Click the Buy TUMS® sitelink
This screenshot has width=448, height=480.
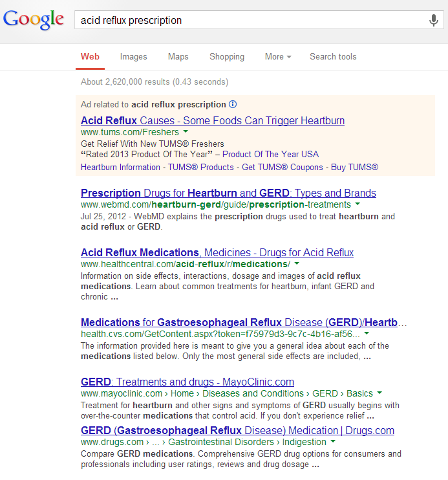pos(355,168)
